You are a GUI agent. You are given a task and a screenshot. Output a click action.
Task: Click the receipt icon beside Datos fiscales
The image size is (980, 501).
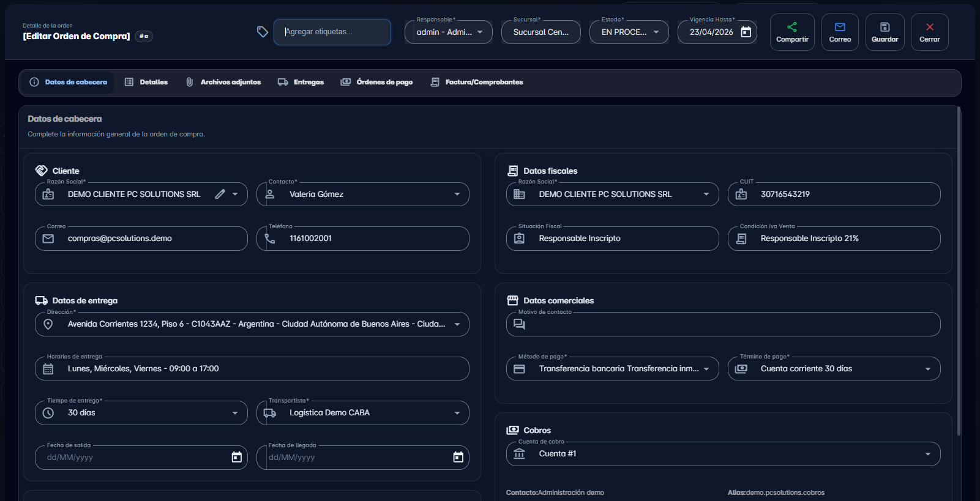(512, 171)
